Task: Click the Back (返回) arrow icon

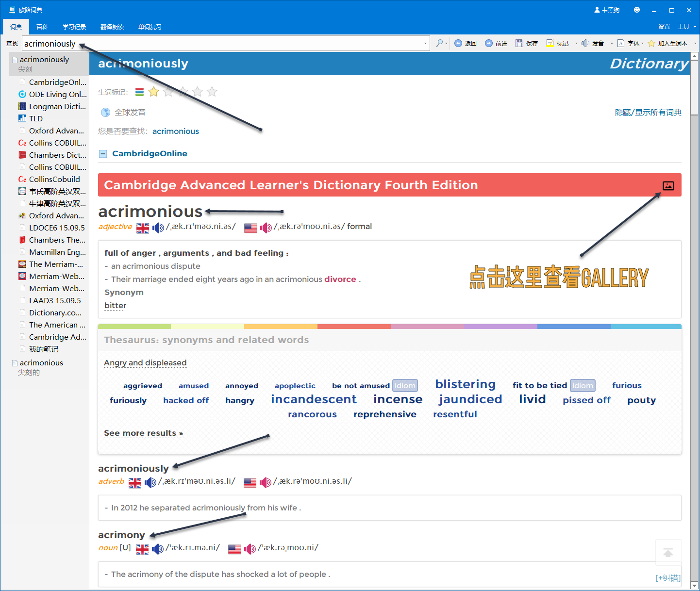Action: point(458,44)
